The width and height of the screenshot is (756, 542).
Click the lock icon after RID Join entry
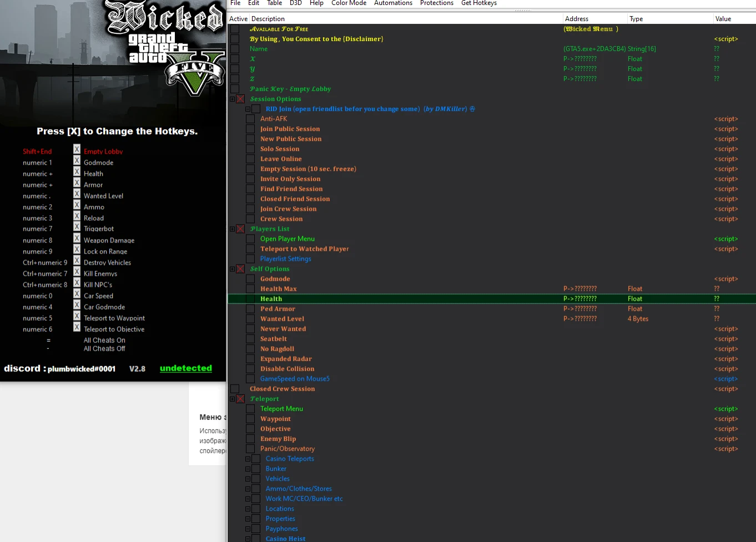pos(472,109)
